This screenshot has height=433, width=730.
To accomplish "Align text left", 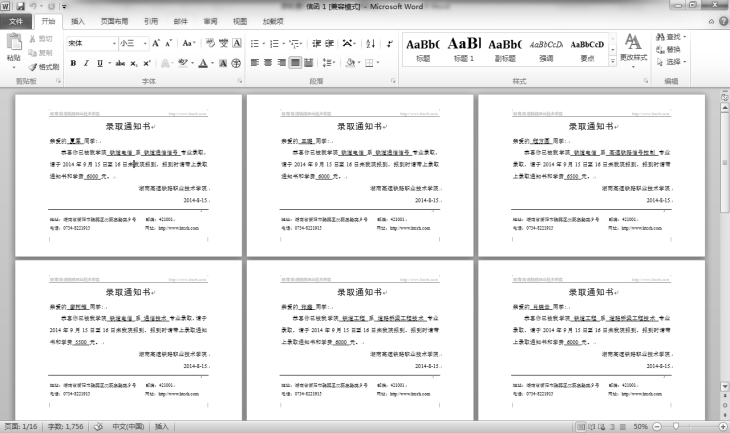I will click(x=255, y=62).
